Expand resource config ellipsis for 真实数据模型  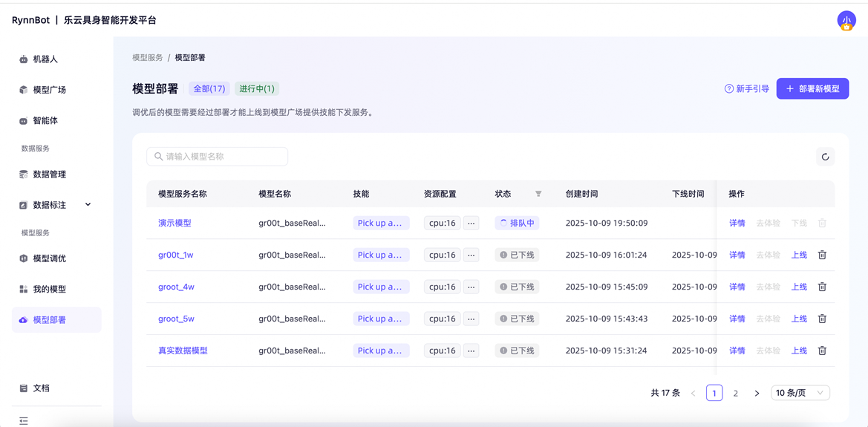pos(471,351)
